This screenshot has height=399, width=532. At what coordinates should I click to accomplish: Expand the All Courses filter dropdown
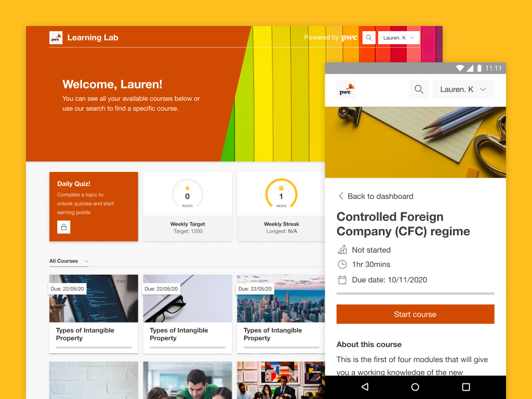(69, 261)
